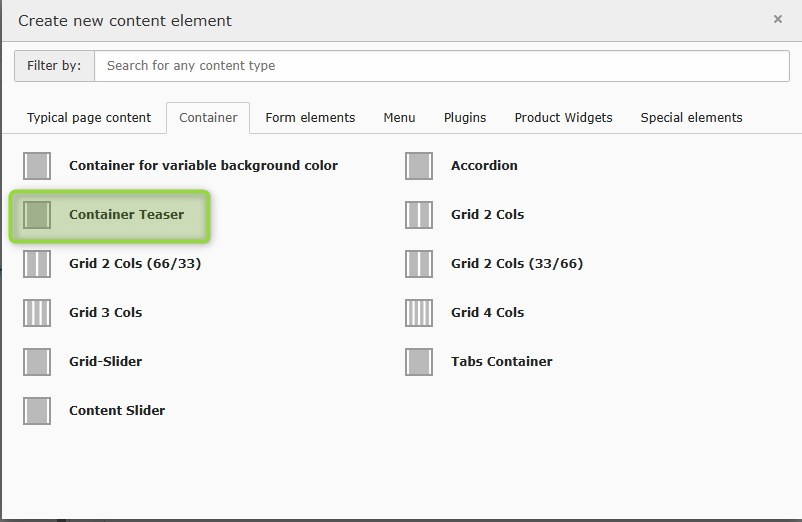Switch to Product Widgets tab
The image size is (802, 522).
pyautogui.click(x=563, y=118)
